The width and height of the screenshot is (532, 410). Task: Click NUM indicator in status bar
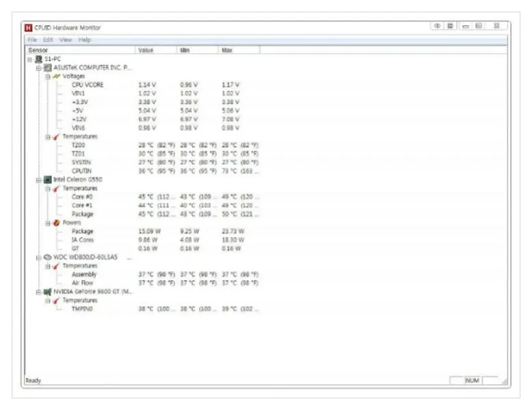point(472,381)
